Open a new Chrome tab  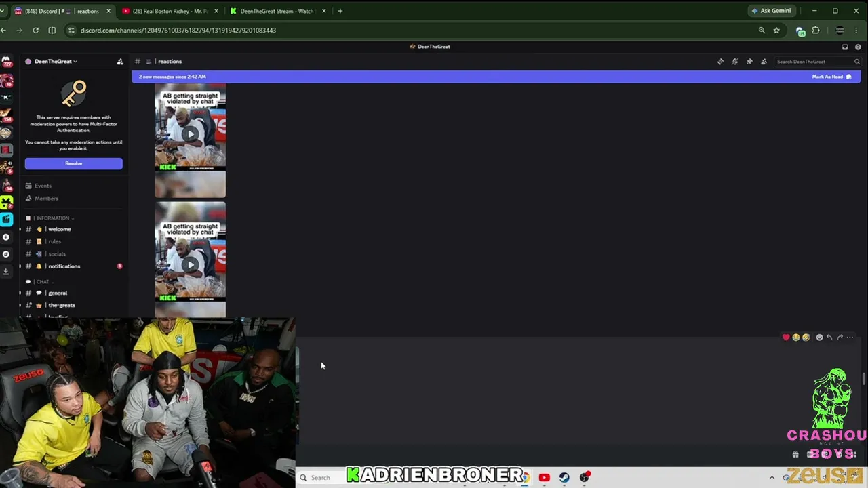[x=340, y=11]
